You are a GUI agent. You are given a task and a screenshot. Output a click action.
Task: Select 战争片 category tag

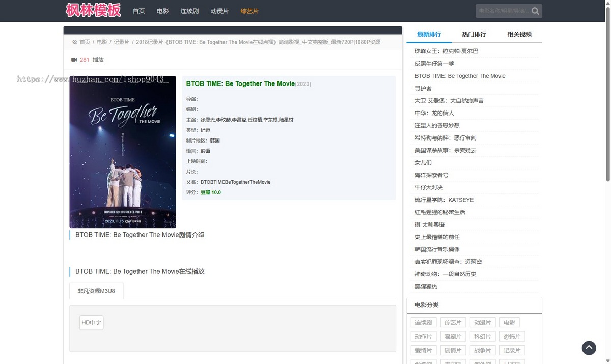pyautogui.click(x=482, y=350)
